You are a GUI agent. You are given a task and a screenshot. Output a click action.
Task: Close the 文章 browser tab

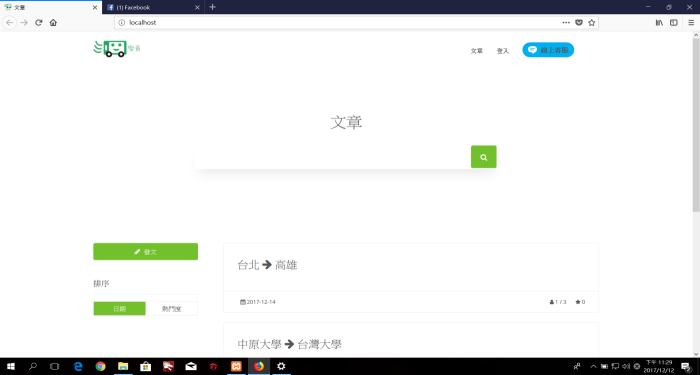pos(95,7)
